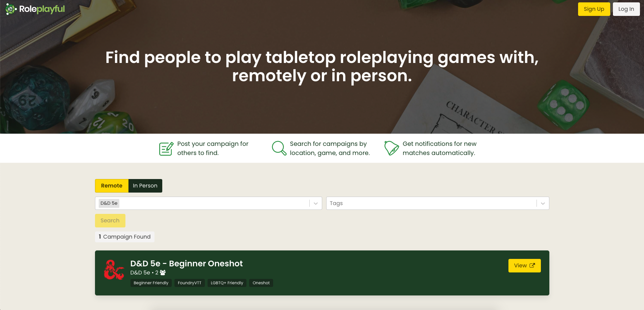Click the hero headline about tabletop roleplaying
Viewport: 644px width, 310px height.
coord(322,67)
